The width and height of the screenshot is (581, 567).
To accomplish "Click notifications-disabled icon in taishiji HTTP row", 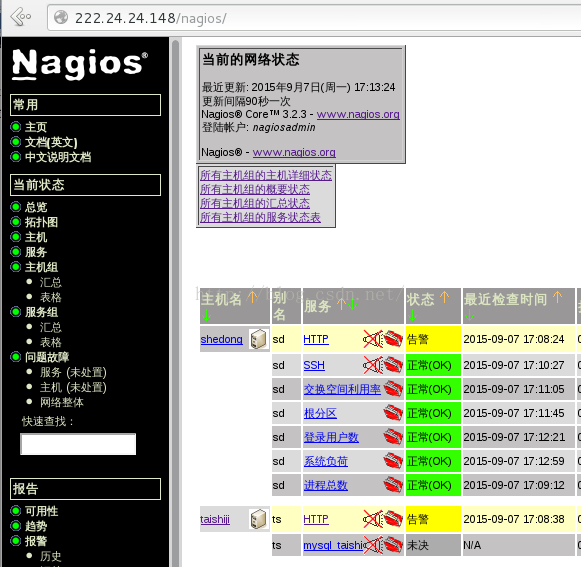I will tap(373, 519).
